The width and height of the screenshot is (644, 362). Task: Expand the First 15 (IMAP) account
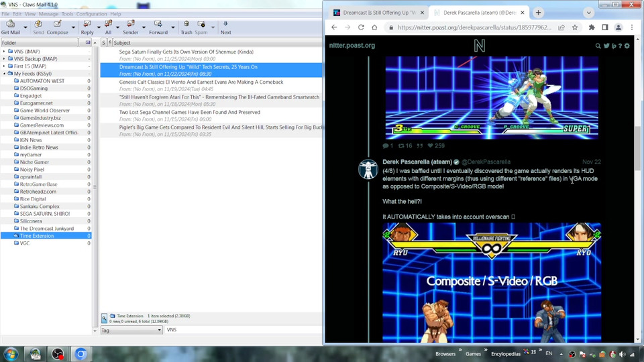click(x=4, y=66)
